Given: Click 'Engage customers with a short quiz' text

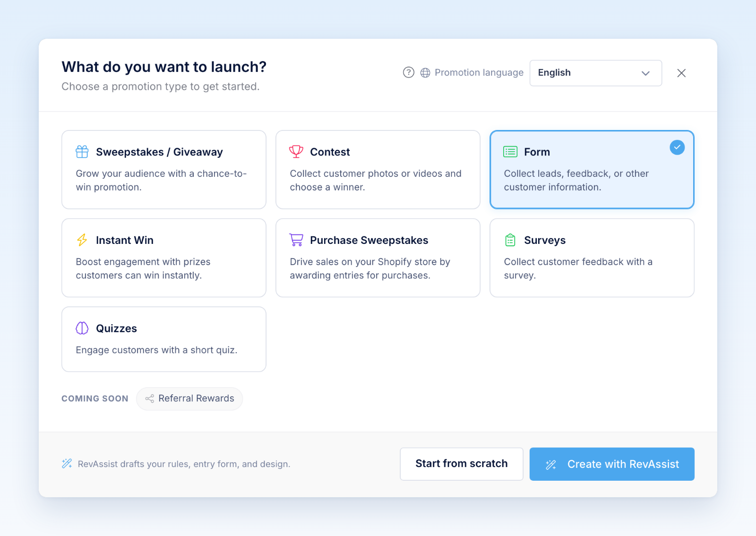Looking at the screenshot, I should (x=156, y=350).
